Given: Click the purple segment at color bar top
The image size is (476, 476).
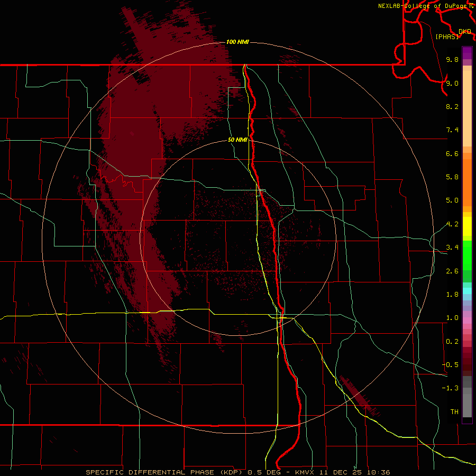Looking at the screenshot, I should coord(467,53).
